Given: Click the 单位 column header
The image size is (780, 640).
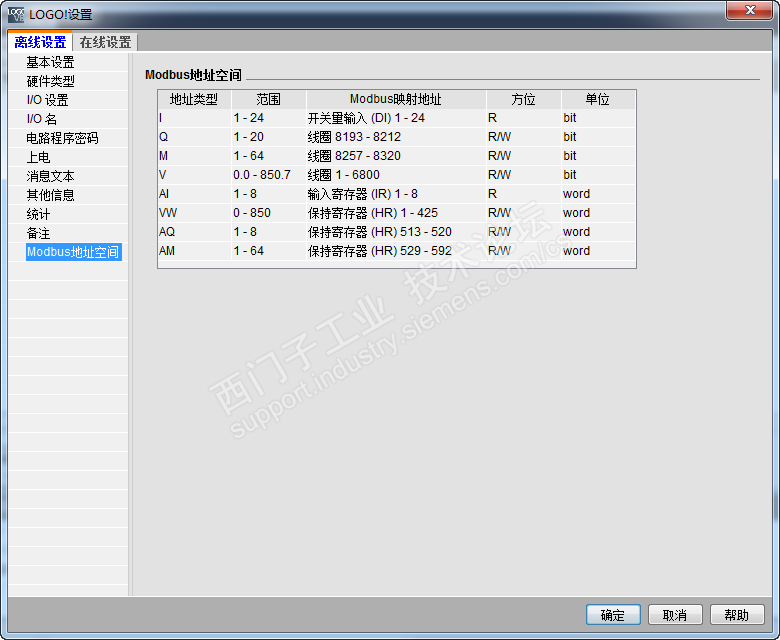Looking at the screenshot, I should point(598,99).
